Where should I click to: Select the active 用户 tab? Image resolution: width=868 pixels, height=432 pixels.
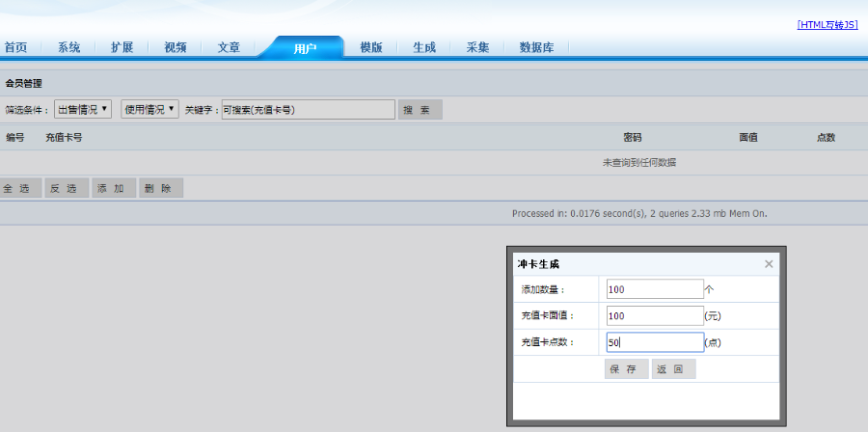click(x=305, y=48)
